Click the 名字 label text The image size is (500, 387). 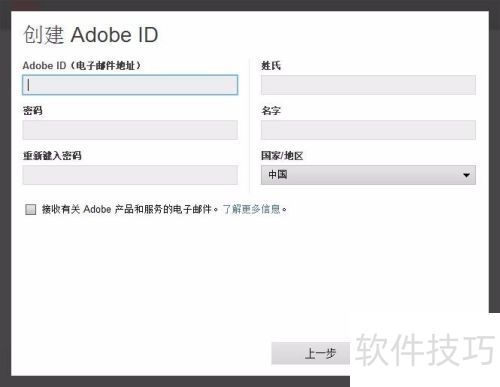271,111
